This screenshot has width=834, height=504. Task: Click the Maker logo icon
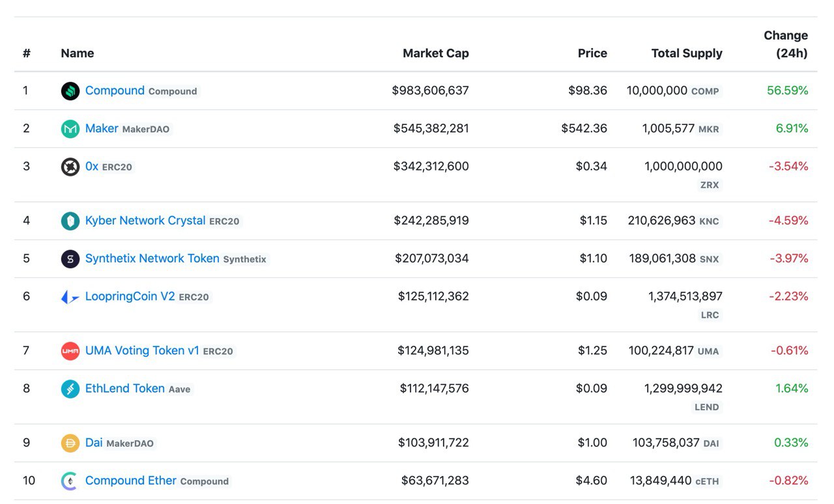(70, 129)
